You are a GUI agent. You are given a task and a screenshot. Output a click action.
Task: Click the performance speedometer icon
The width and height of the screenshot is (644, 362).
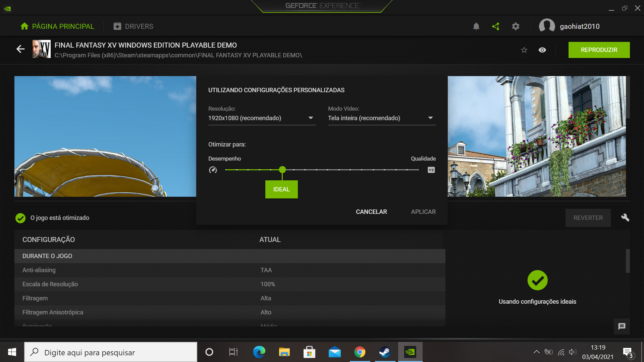213,170
